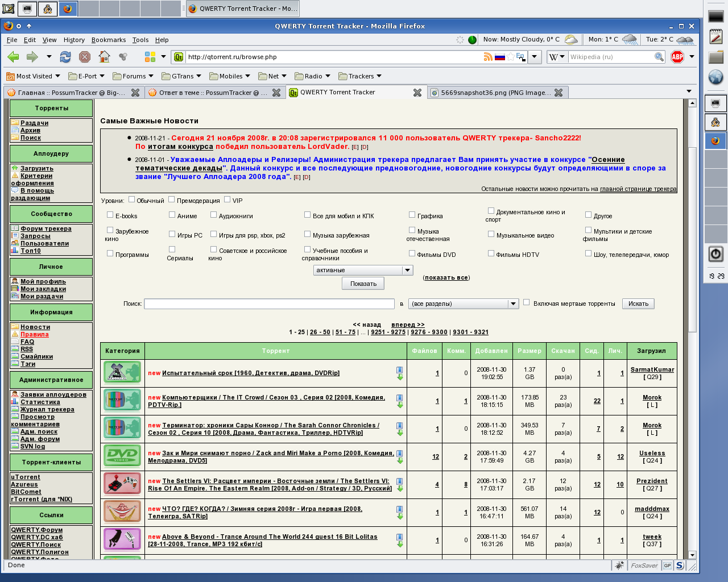The height and width of the screenshot is (582, 728).
Task: Click the torrent search text field
Action: [x=270, y=304]
